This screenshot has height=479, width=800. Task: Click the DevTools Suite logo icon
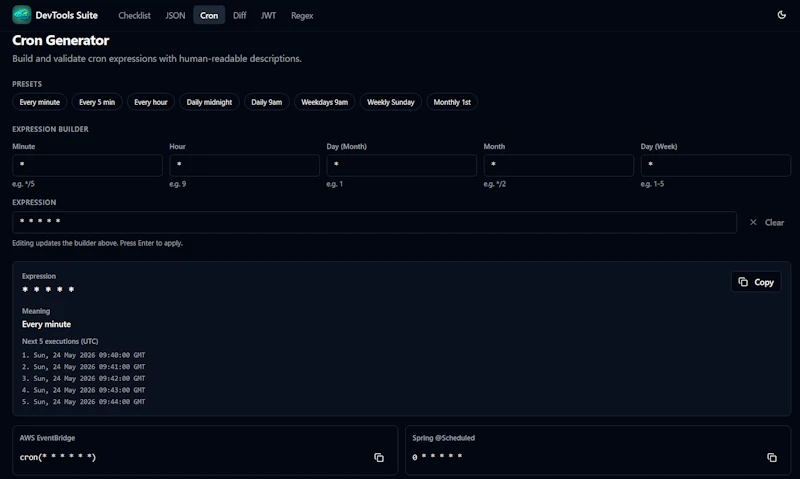click(21, 15)
